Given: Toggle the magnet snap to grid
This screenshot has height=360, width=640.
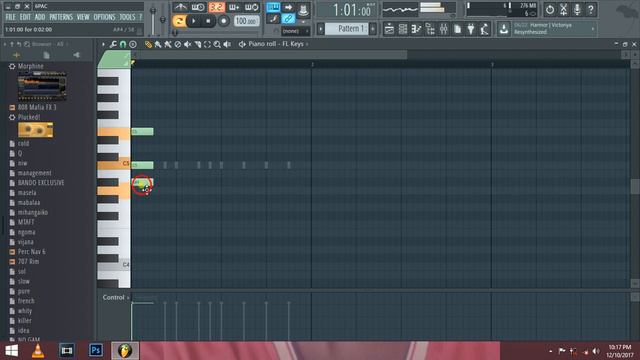Looking at the screenshot, I should click(122, 44).
